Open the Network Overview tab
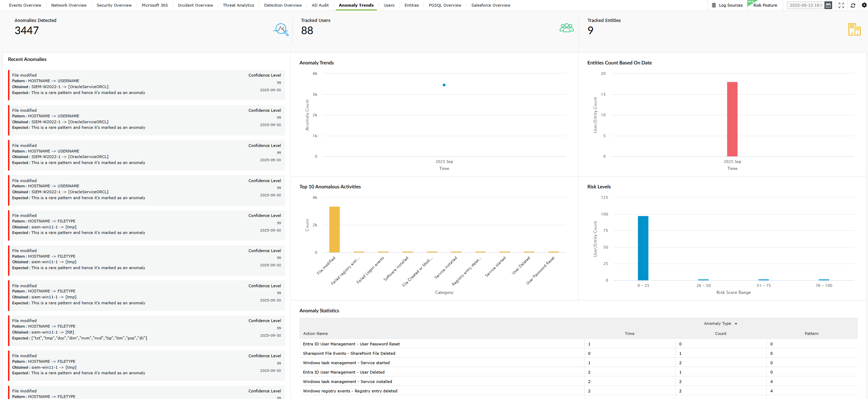This screenshot has width=868, height=399. (69, 5)
